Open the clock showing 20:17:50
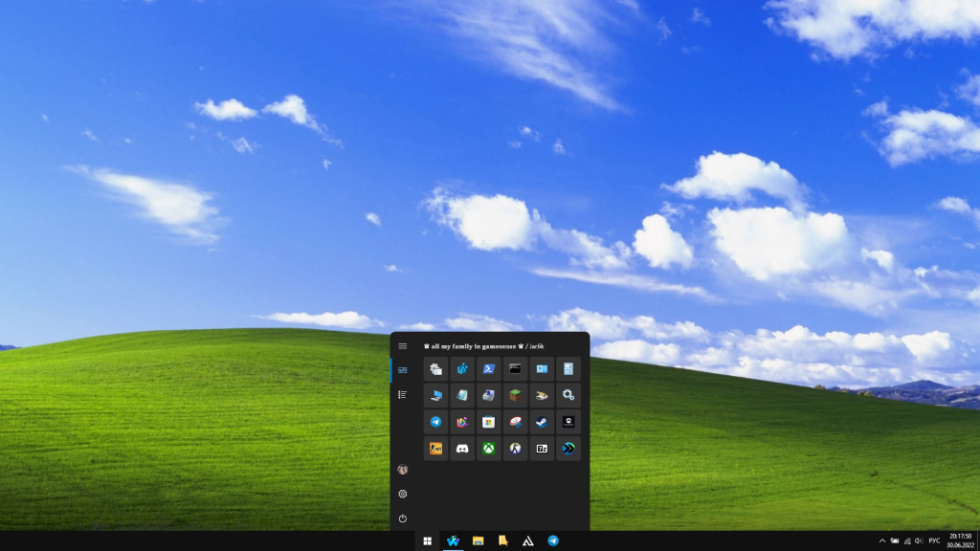 click(960, 541)
